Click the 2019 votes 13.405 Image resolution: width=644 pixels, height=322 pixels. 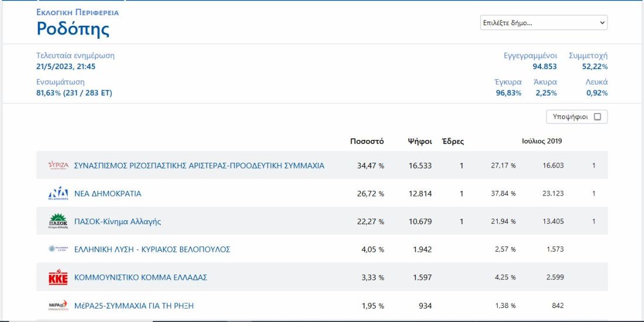pyautogui.click(x=553, y=221)
